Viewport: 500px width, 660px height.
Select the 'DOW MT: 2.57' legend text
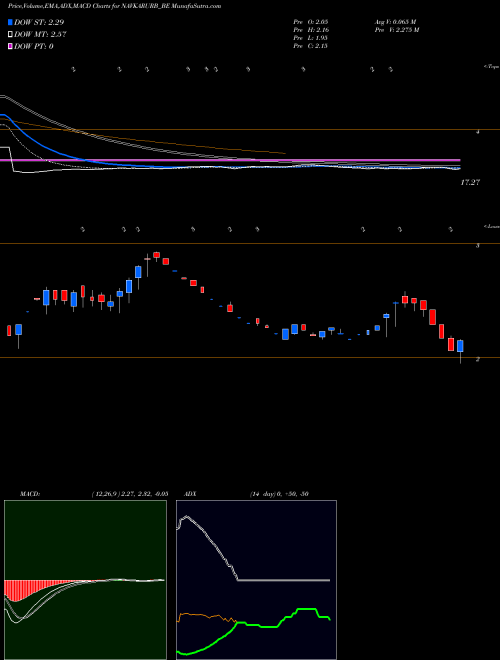point(40,35)
